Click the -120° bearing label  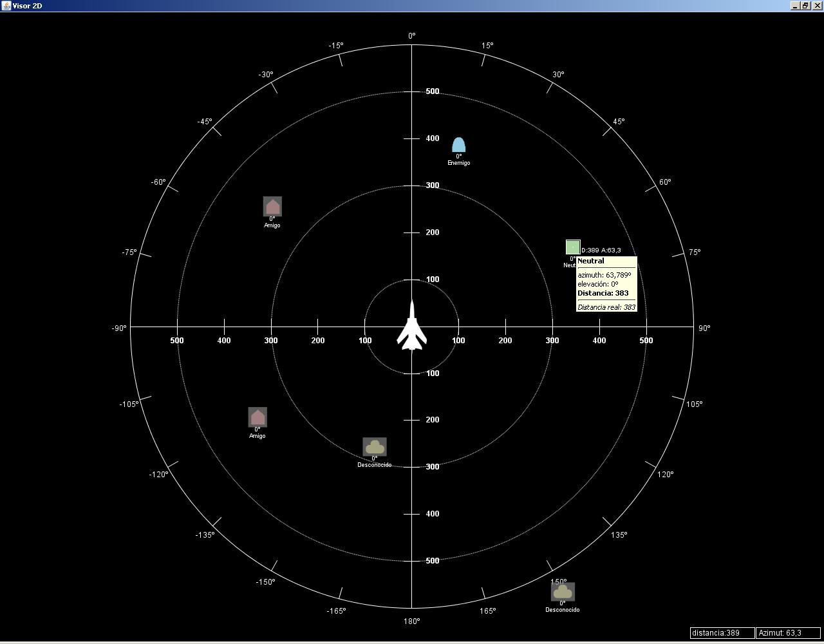(x=158, y=475)
